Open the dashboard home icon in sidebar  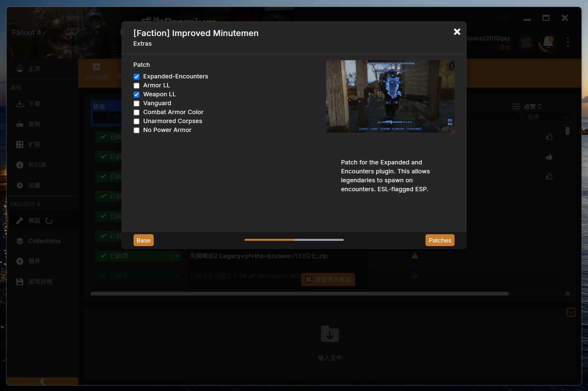20,68
